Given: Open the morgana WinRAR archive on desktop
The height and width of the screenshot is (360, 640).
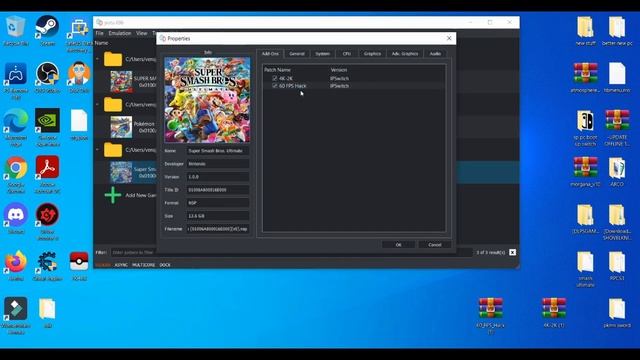Looking at the screenshot, I should coord(585,172).
